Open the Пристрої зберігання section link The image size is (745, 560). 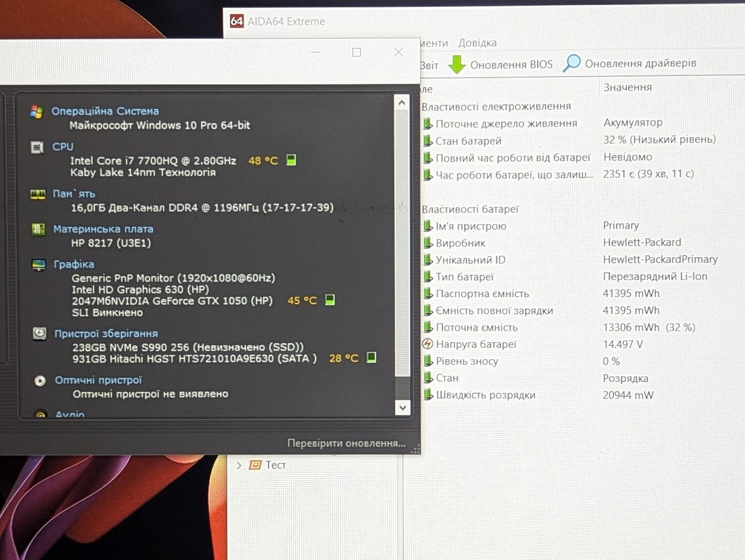pos(106,333)
